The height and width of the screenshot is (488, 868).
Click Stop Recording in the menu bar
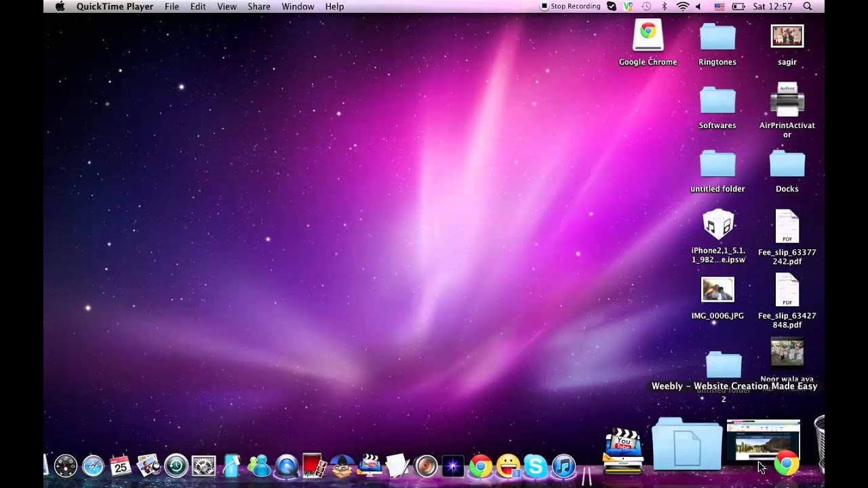click(570, 6)
